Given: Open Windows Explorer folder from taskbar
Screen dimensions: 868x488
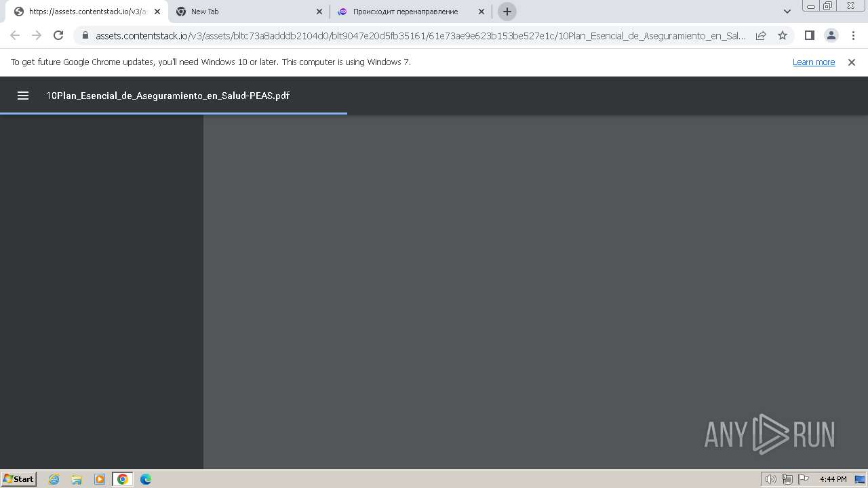Looking at the screenshot, I should click(x=77, y=479).
